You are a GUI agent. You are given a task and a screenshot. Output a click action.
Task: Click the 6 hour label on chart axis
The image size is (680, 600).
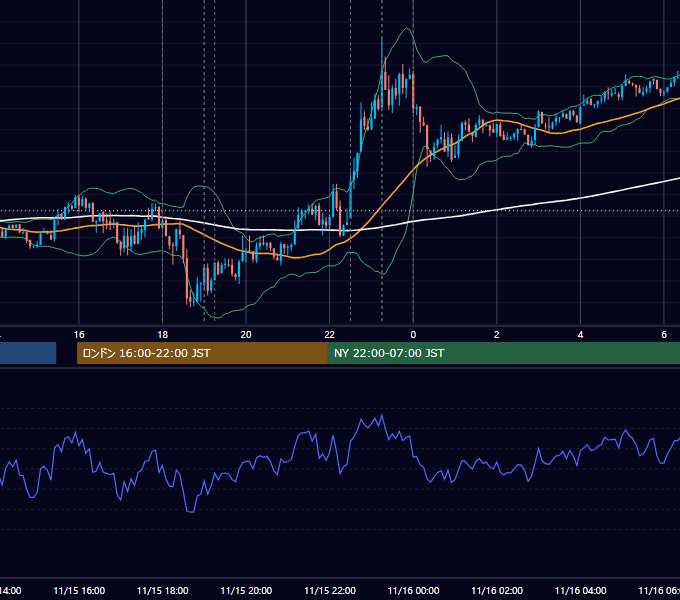pos(664,335)
